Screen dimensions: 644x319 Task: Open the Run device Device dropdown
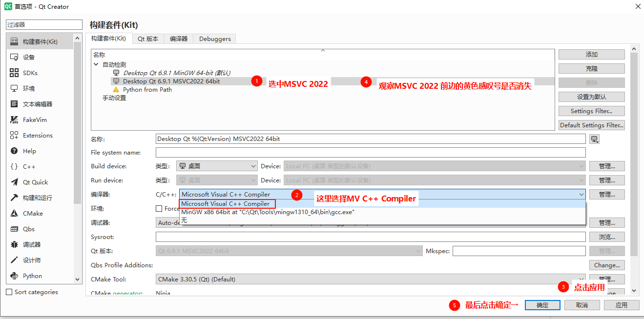pos(435,180)
